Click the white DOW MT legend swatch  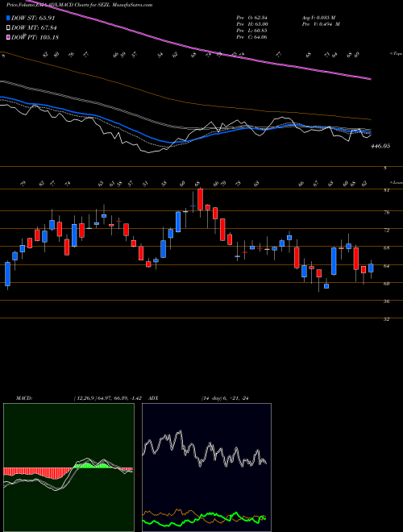[8, 28]
